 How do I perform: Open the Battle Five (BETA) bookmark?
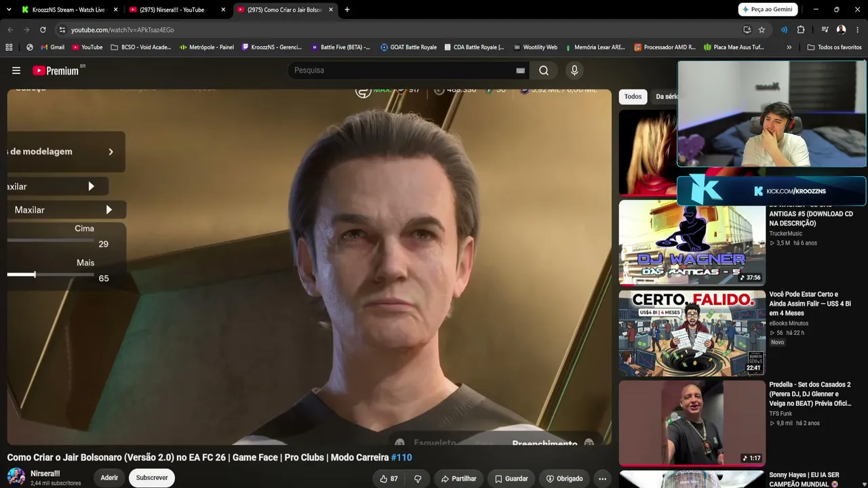click(340, 47)
